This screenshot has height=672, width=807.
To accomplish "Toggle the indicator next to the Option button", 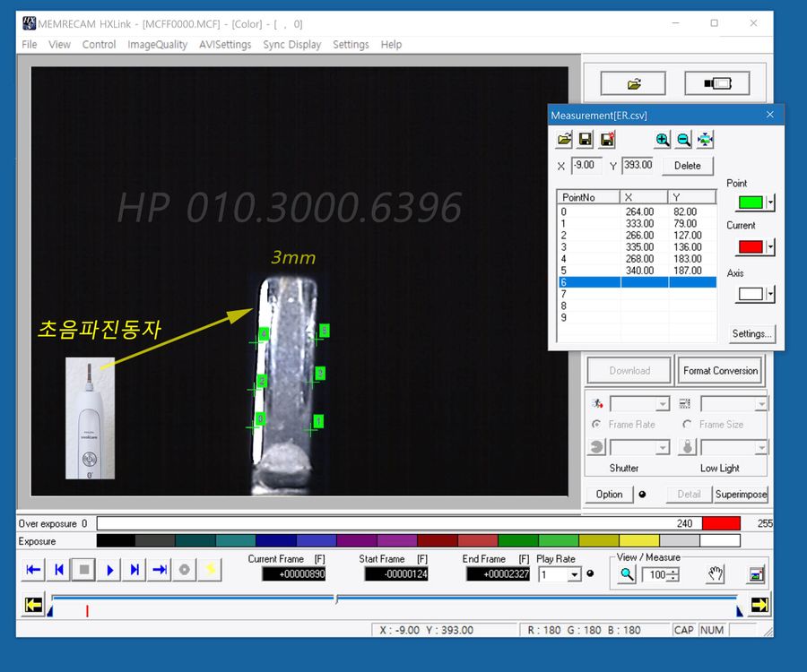I will coord(642,494).
